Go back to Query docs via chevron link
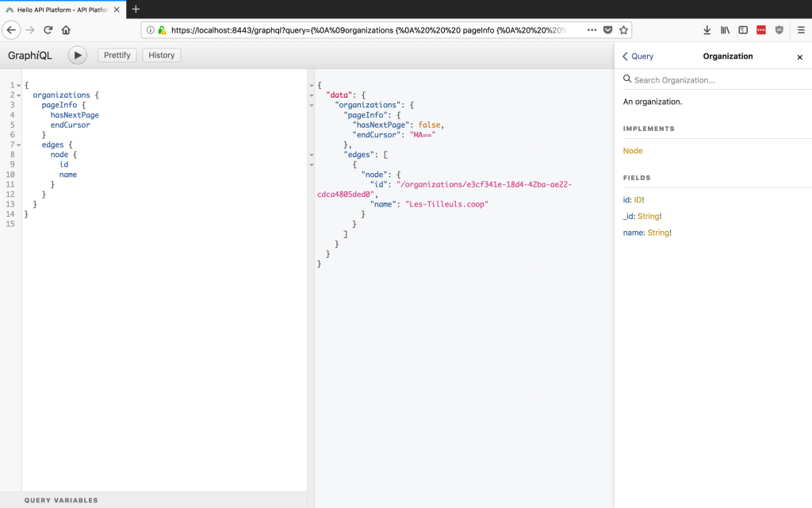The width and height of the screenshot is (812, 508). [x=637, y=56]
